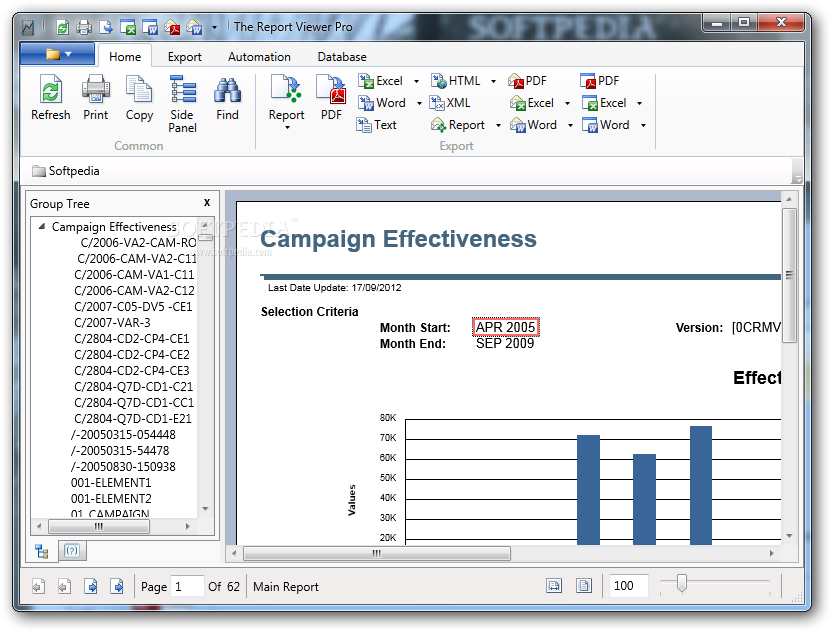
Task: Go to last page navigation icon
Action: click(117, 587)
